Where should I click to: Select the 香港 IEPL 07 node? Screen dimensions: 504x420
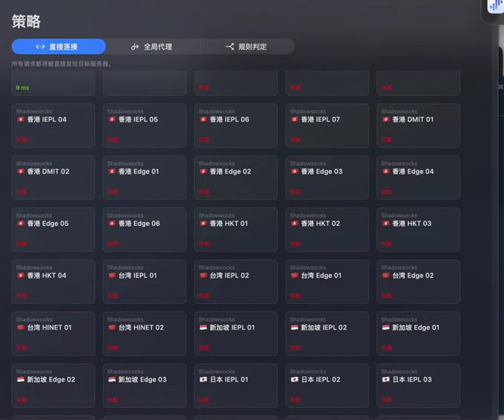(x=327, y=126)
